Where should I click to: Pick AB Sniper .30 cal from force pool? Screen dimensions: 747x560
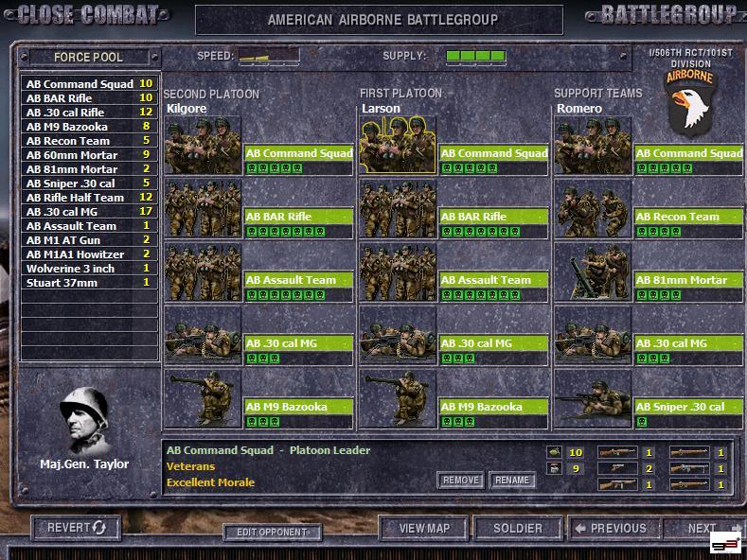[90, 184]
